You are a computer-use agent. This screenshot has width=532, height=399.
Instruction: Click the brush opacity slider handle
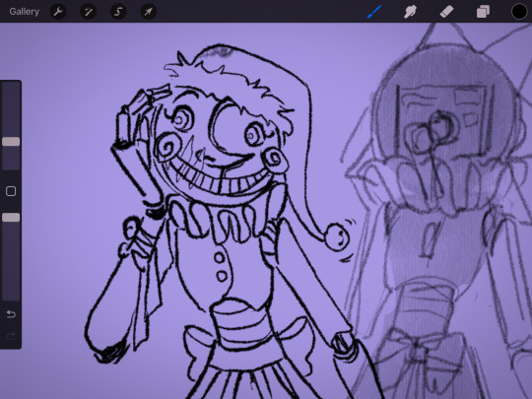click(11, 218)
